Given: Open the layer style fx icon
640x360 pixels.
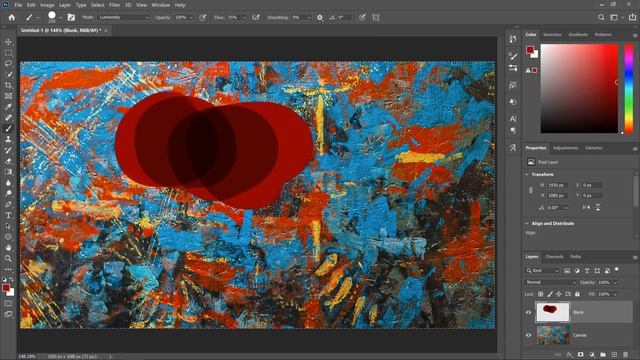Looking at the screenshot, I should click(x=569, y=355).
